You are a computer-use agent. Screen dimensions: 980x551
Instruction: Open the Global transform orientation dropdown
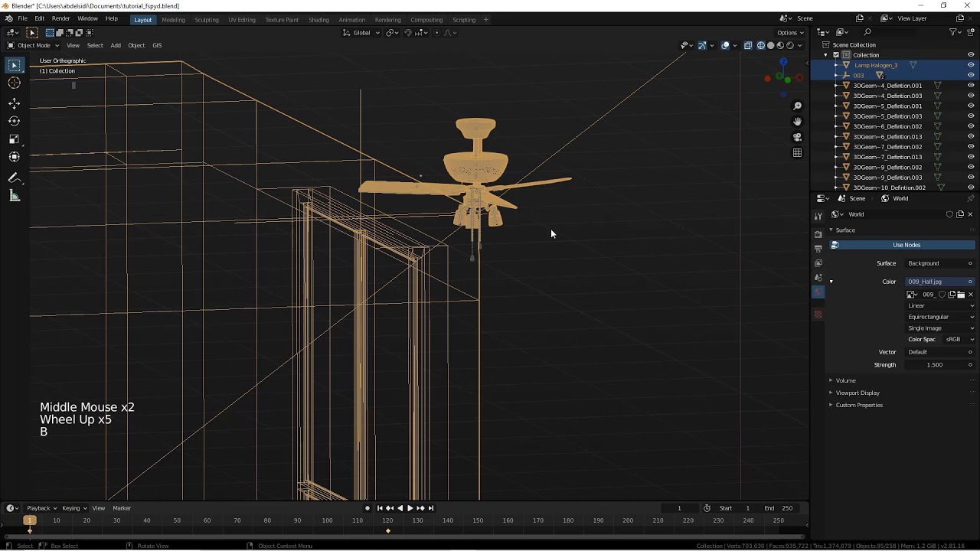tap(361, 33)
